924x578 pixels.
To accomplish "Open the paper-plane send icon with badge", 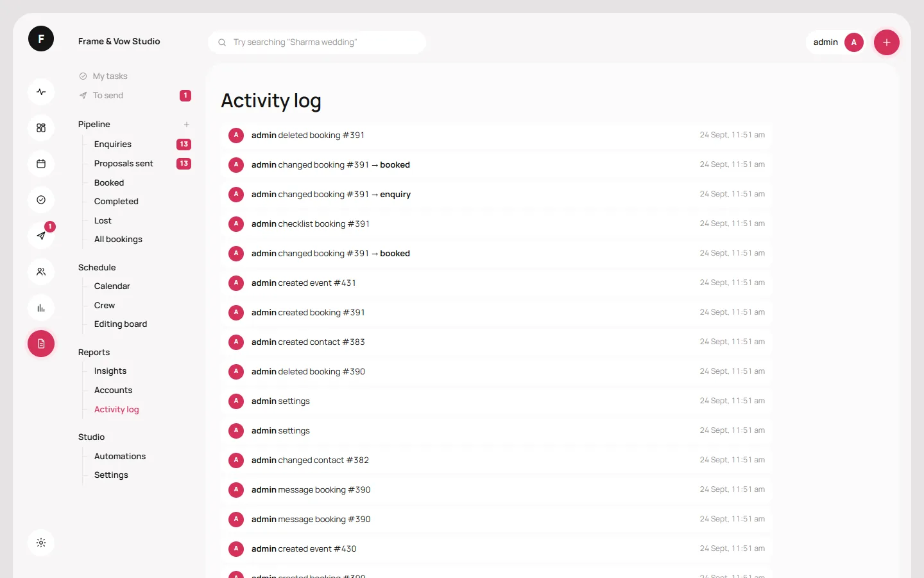I will point(41,236).
